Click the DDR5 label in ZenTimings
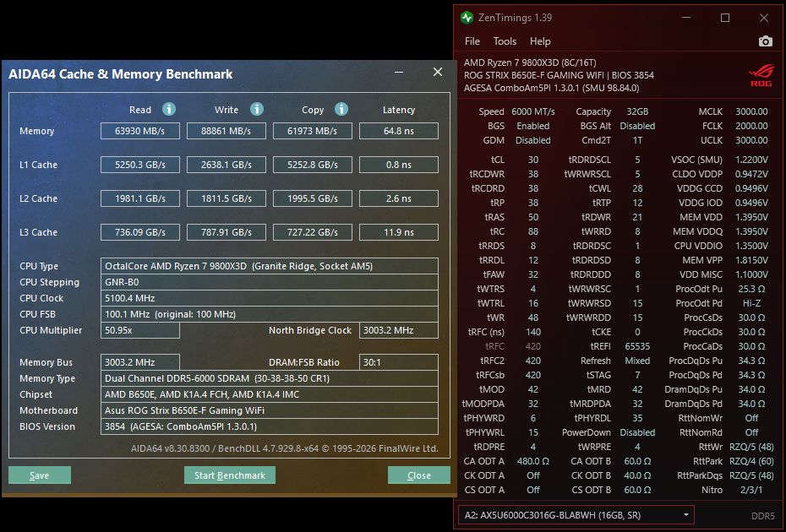786x532 pixels. [x=762, y=515]
